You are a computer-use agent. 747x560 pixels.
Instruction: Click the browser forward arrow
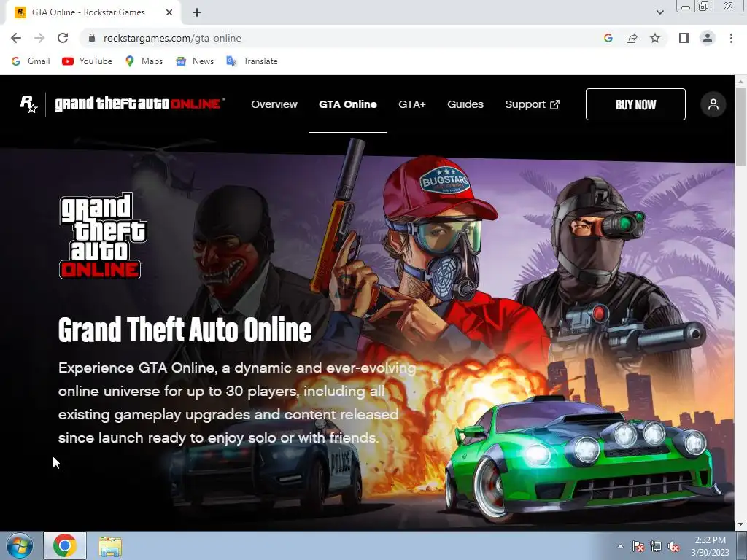pyautogui.click(x=39, y=38)
